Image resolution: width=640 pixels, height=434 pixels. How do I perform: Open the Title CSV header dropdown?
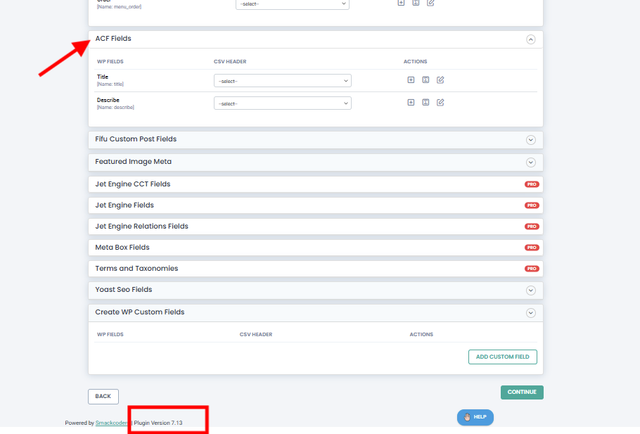282,80
